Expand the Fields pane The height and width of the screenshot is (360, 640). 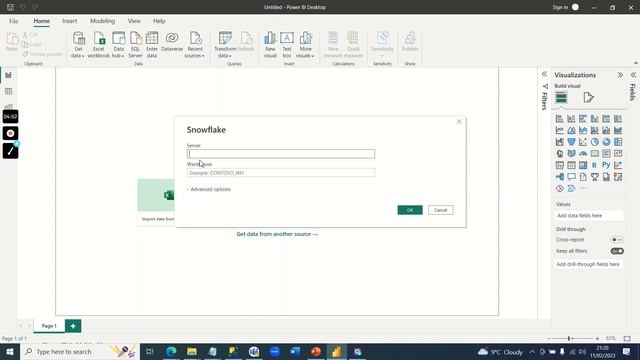pos(633,75)
